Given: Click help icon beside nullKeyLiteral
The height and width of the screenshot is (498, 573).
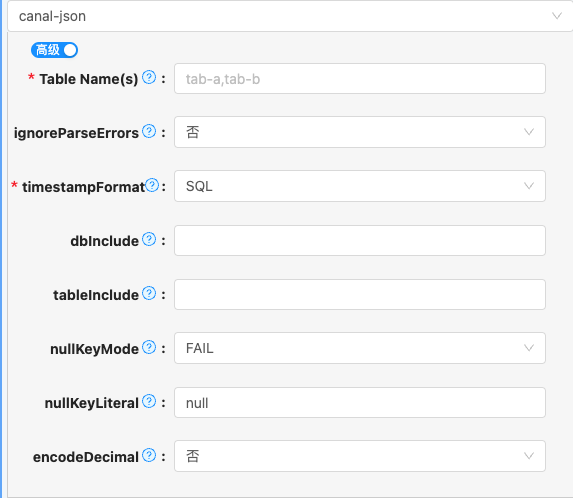Looking at the screenshot, I should click(x=149, y=401).
